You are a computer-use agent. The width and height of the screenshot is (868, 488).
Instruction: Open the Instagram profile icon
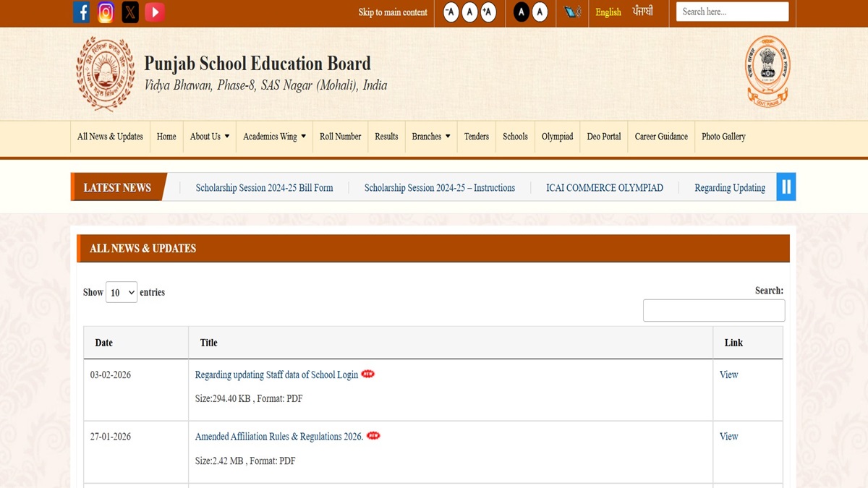(x=106, y=12)
